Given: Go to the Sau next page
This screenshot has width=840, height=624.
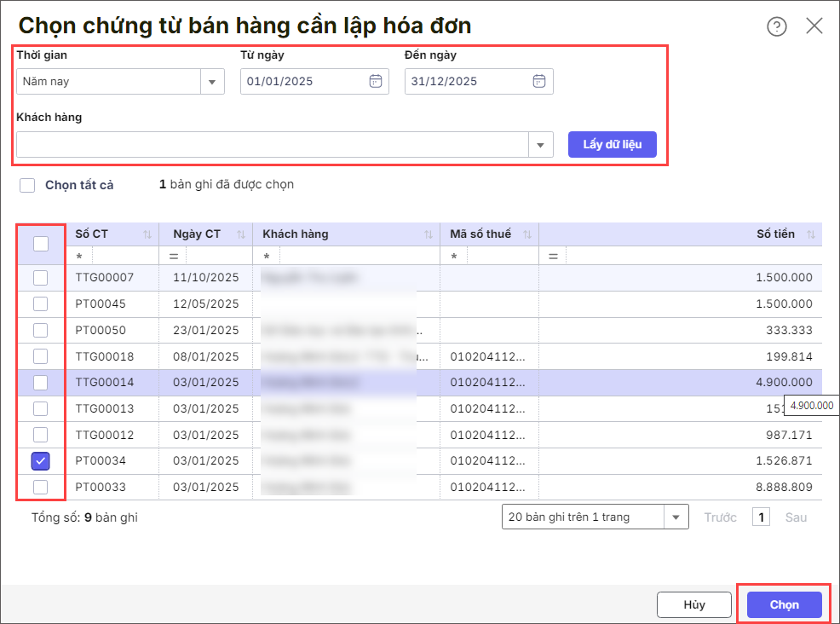Looking at the screenshot, I should coord(795,517).
